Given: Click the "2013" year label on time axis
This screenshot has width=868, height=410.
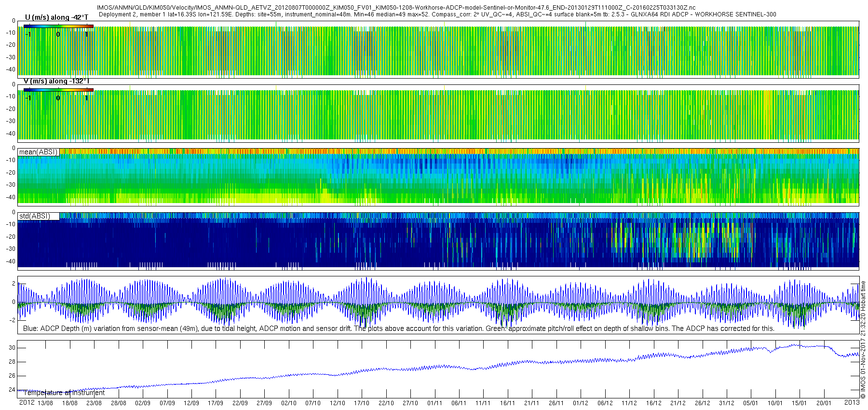Looking at the screenshot, I should pyautogui.click(x=852, y=402).
